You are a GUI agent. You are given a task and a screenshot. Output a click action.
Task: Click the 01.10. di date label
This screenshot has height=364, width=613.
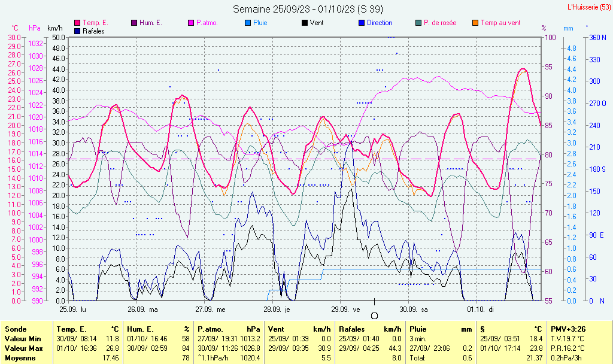(x=481, y=310)
